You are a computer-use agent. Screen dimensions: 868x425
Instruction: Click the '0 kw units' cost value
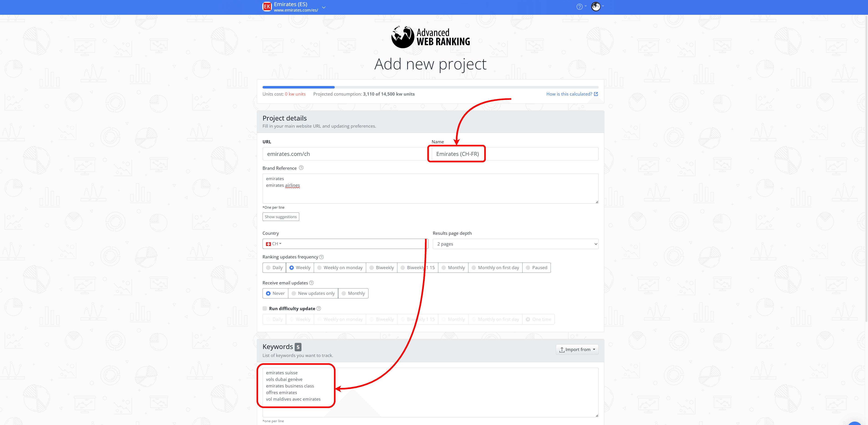295,94
